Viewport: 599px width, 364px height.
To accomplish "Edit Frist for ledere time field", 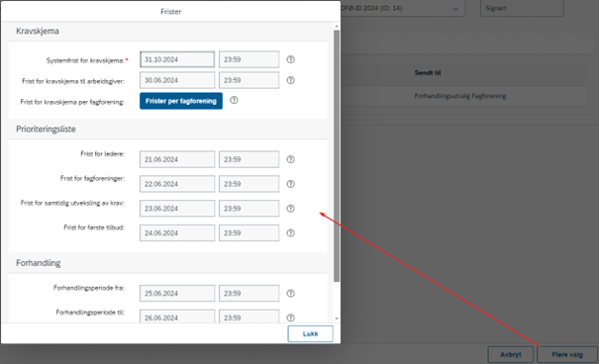I will tap(250, 159).
